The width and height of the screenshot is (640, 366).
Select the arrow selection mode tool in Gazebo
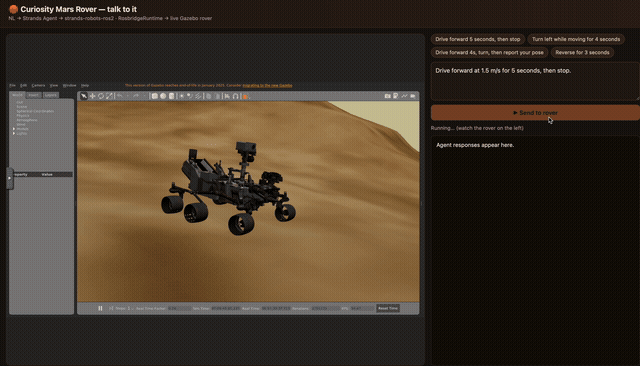pos(84,96)
